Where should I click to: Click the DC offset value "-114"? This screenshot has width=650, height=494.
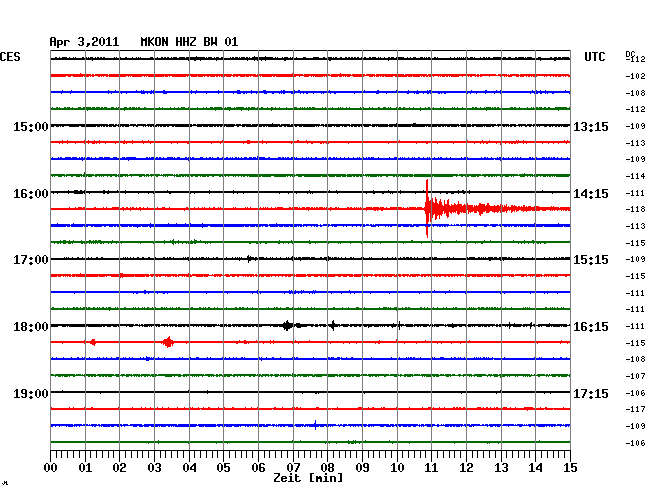click(635, 176)
